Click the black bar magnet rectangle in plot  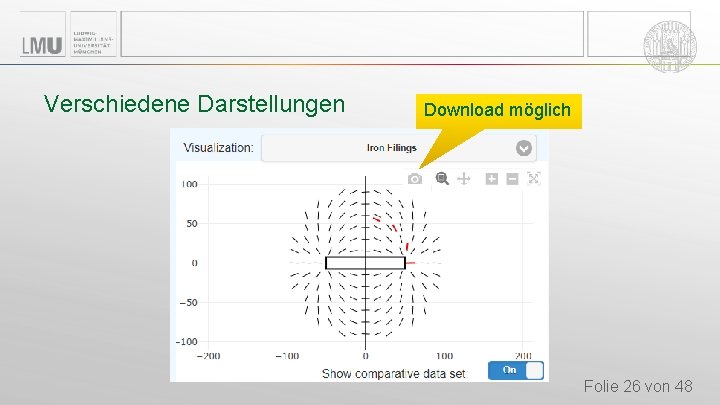366,263
